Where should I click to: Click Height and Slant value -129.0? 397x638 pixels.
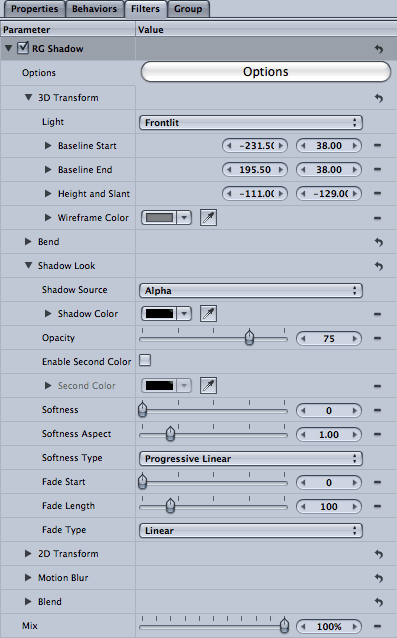[x=329, y=194]
